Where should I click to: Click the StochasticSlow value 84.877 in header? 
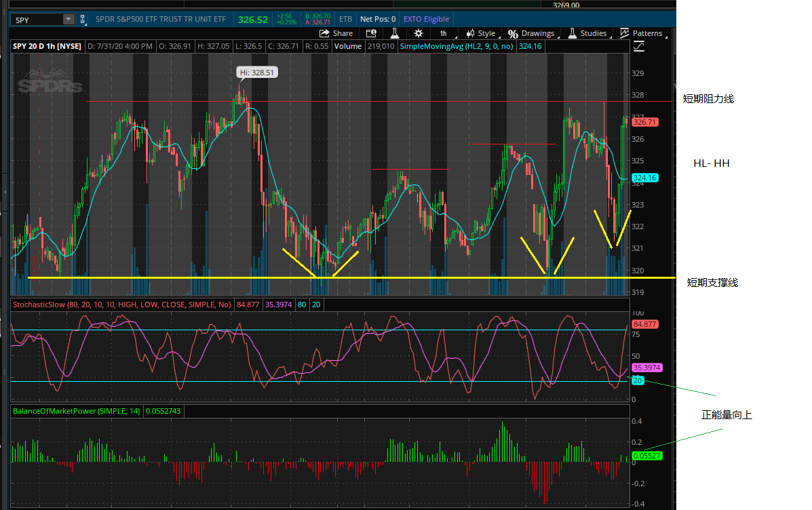[x=248, y=305]
